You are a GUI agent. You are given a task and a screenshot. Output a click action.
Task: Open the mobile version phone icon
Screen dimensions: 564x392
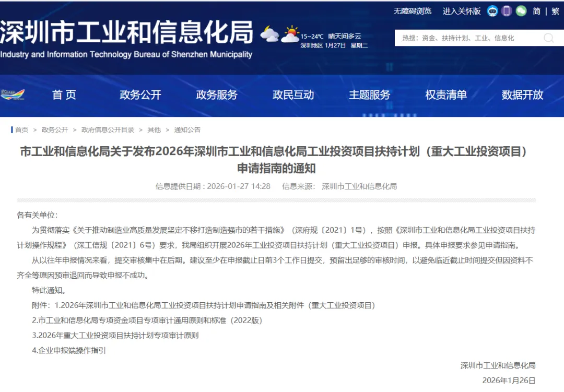click(507, 11)
